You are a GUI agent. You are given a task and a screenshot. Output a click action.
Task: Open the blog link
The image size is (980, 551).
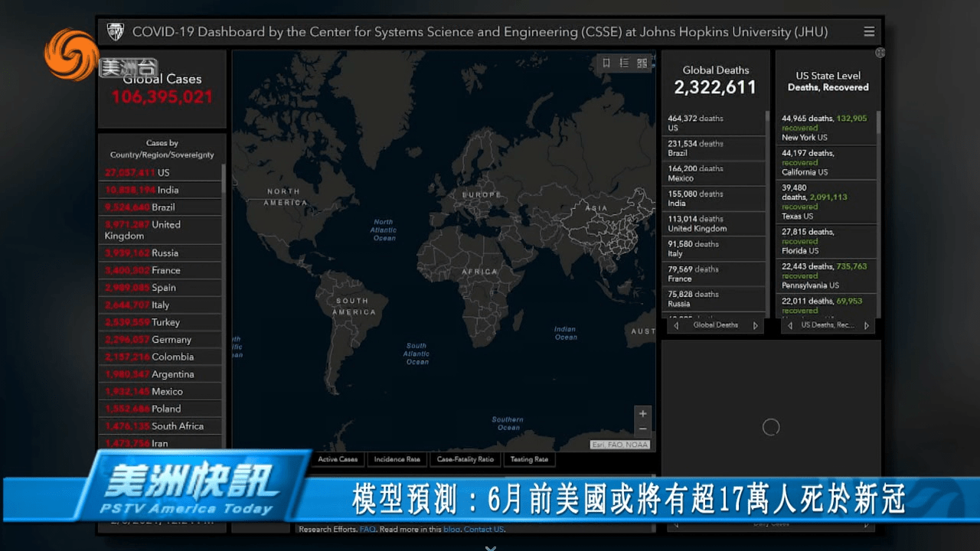(x=451, y=529)
